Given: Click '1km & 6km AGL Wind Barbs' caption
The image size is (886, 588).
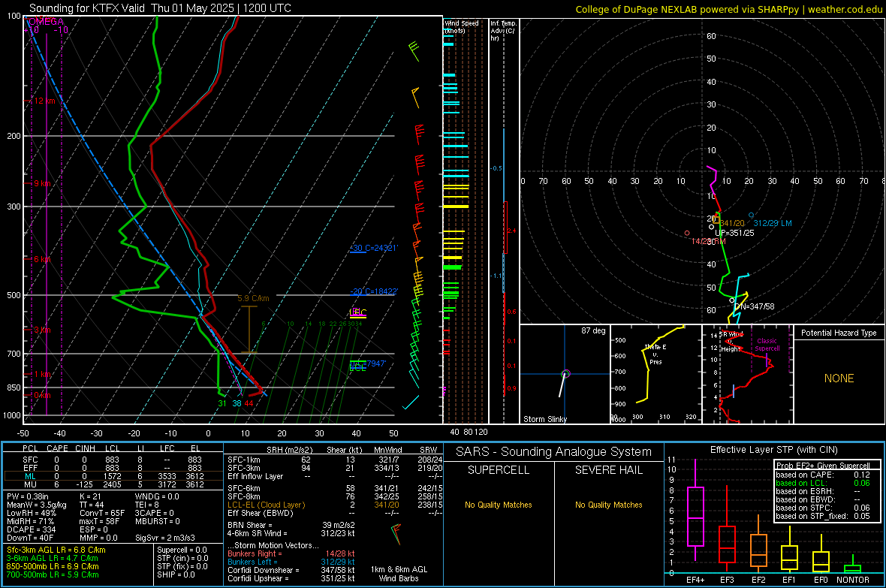Looking at the screenshot, I should (x=399, y=574).
